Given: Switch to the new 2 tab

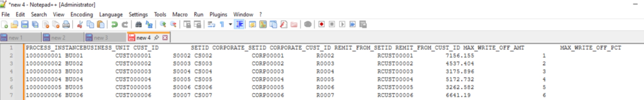Looking at the screenshot, I should pyautogui.click(x=63, y=38).
